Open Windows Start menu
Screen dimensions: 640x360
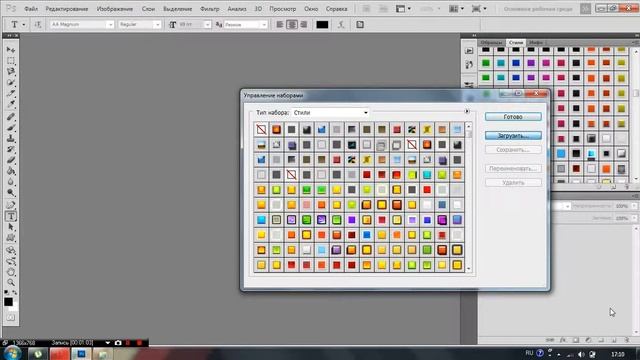pos(12,353)
